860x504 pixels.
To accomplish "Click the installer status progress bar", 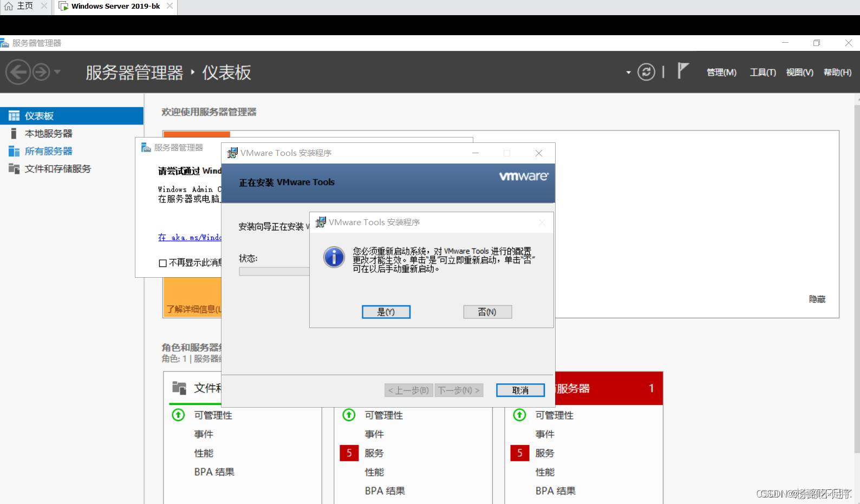I will click(x=274, y=271).
